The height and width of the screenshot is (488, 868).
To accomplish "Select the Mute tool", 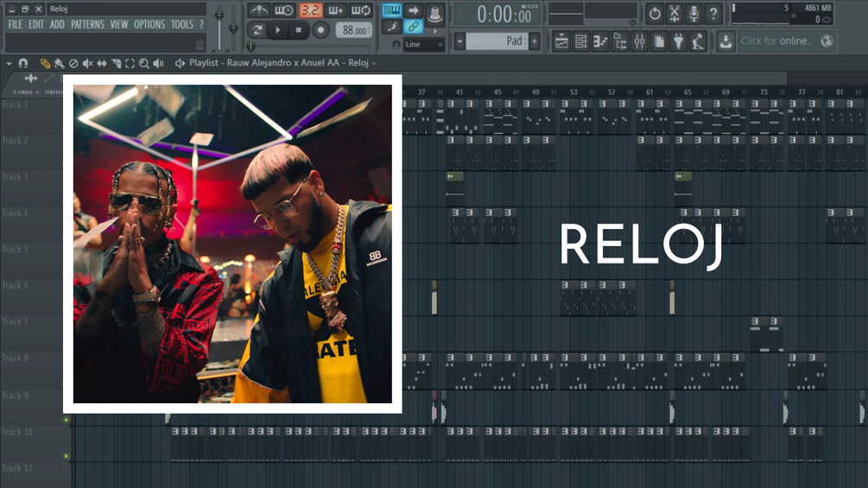I will (x=87, y=64).
